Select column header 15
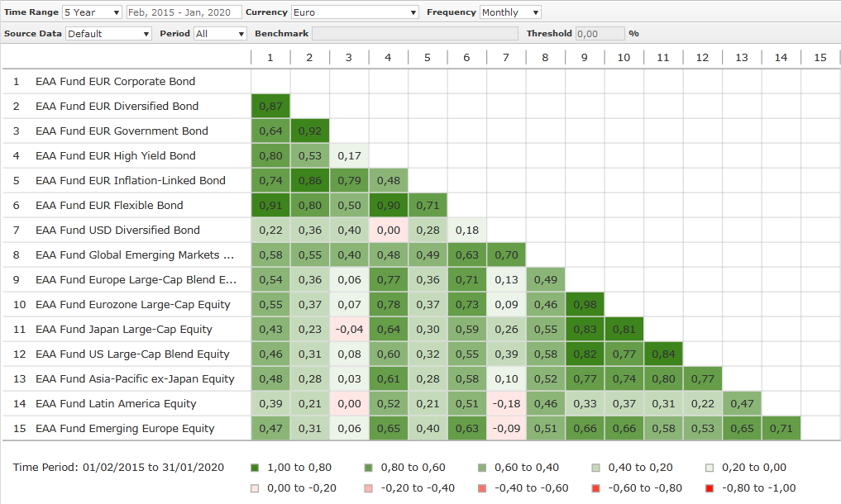 [819, 57]
